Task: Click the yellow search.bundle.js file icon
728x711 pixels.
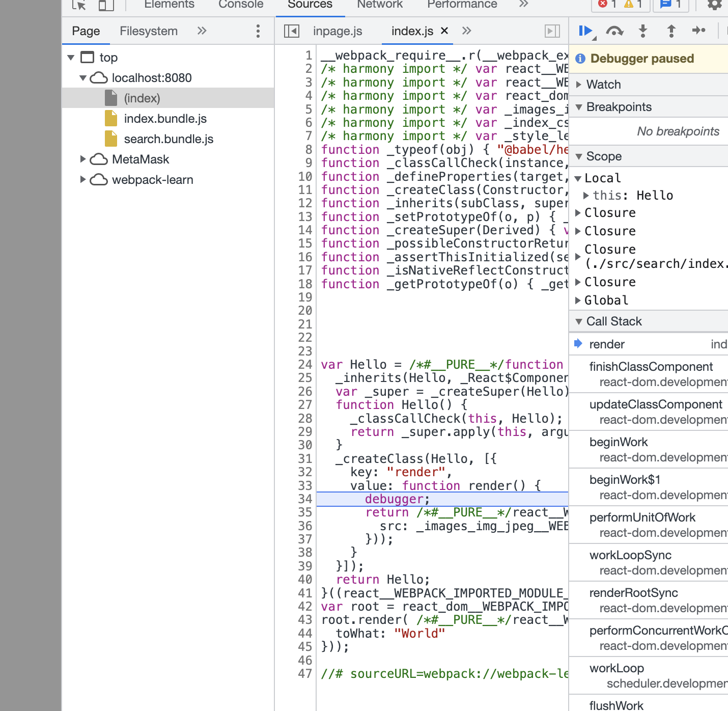Action: [110, 139]
